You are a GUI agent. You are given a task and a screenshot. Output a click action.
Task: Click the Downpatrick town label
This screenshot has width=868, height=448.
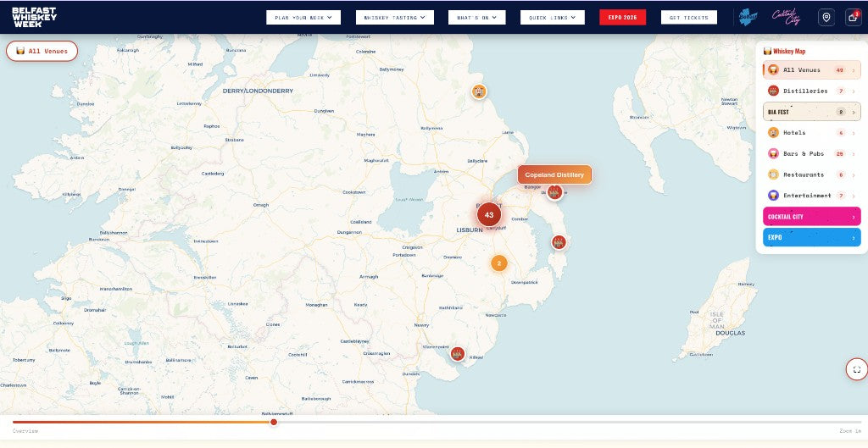tap(524, 283)
